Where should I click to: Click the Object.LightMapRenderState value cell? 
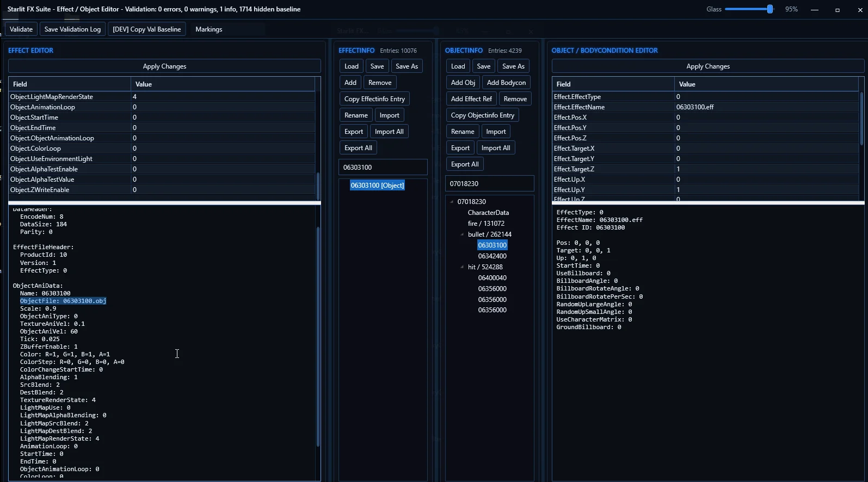(223, 97)
